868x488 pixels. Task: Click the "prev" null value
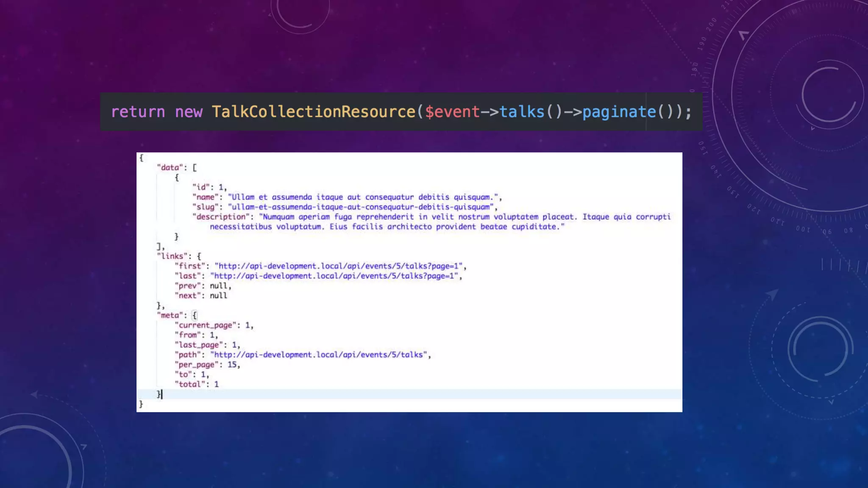pos(218,286)
